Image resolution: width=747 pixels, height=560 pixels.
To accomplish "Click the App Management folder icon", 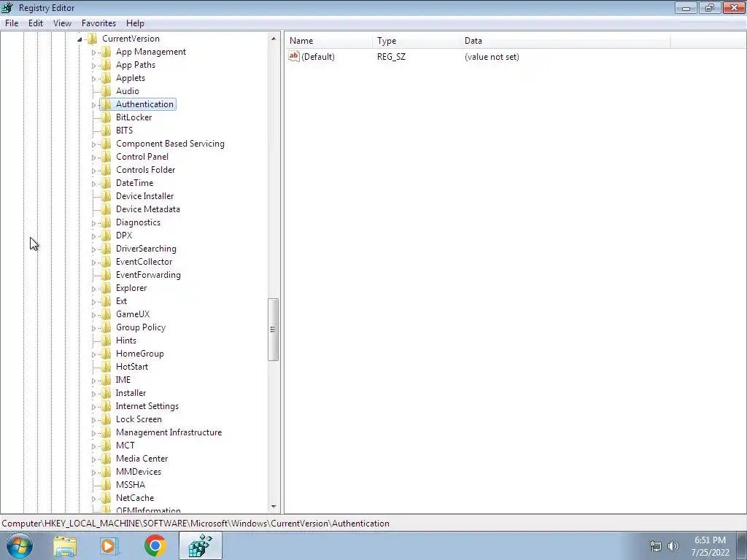I will [107, 52].
